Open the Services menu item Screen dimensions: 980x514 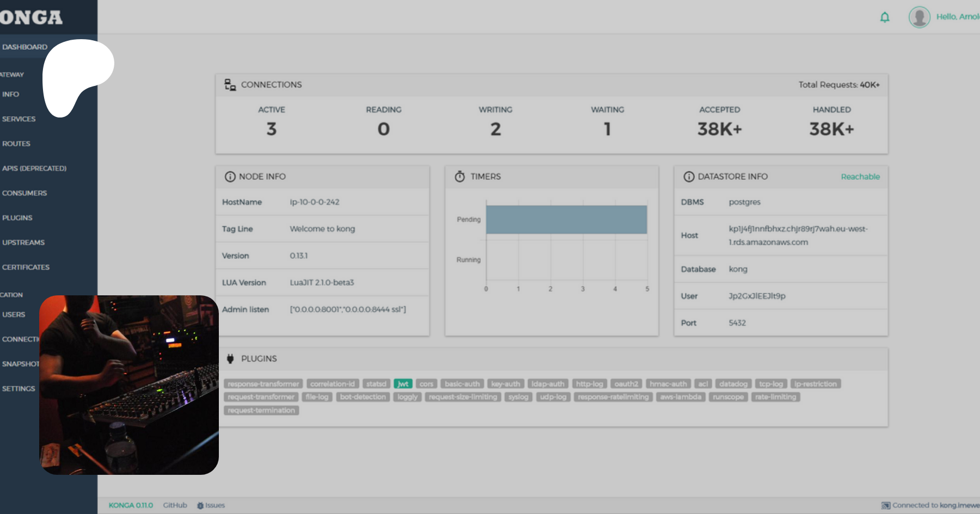point(19,119)
